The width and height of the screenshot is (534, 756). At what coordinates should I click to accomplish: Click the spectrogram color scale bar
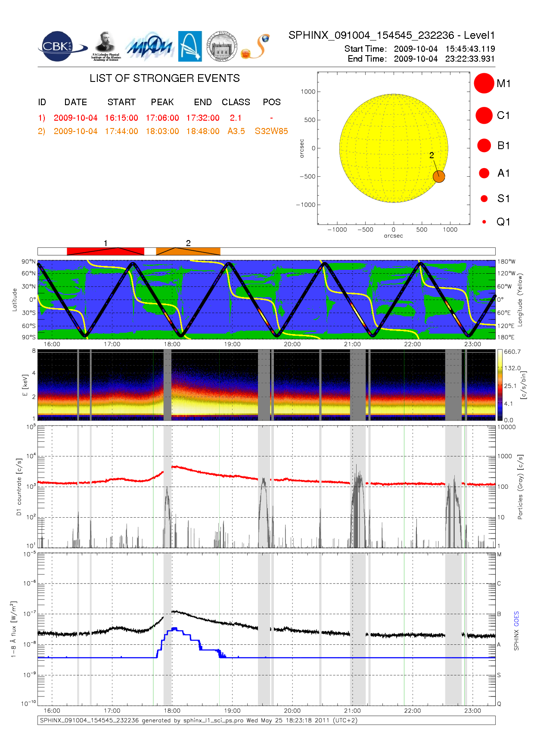(x=500, y=385)
